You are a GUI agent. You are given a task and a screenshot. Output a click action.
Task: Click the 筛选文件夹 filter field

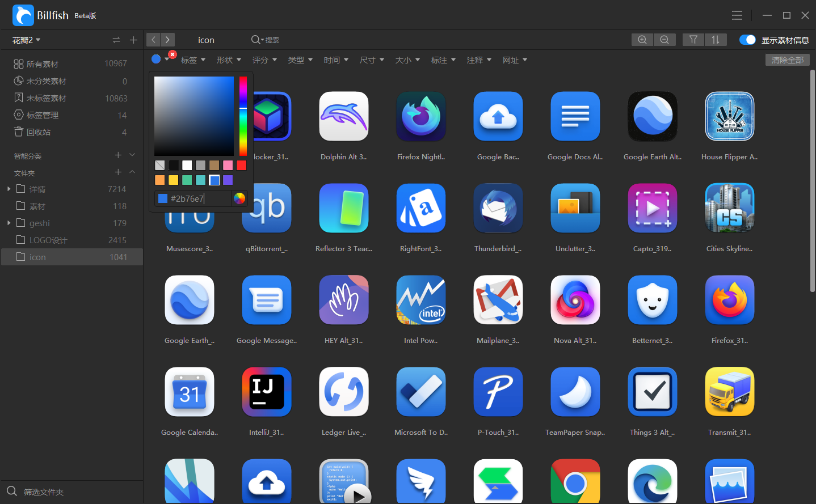pos(71,492)
